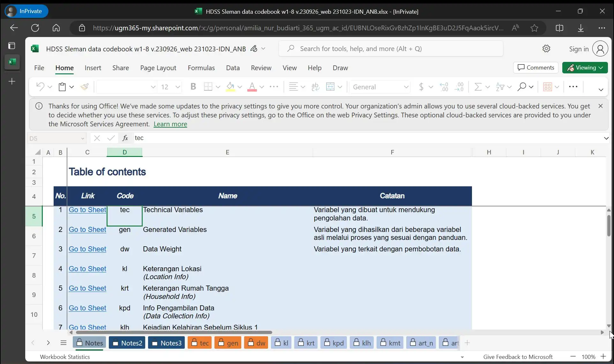Click the Undo icon
Screen dimensions: 614x364
pyautogui.click(x=40, y=87)
